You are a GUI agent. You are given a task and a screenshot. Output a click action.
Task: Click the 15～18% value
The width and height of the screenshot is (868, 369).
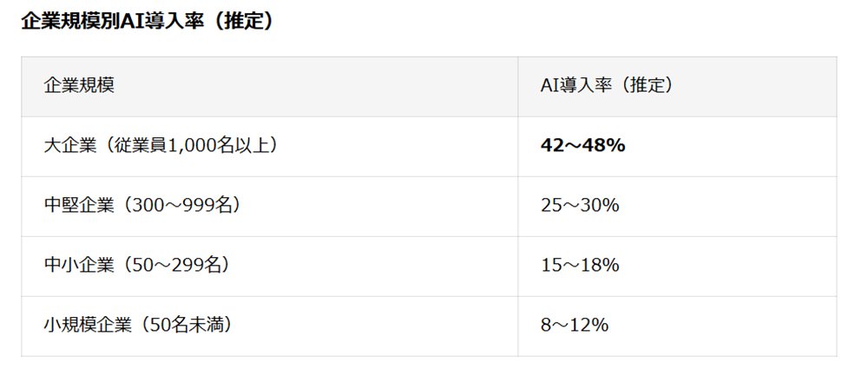pos(580,266)
